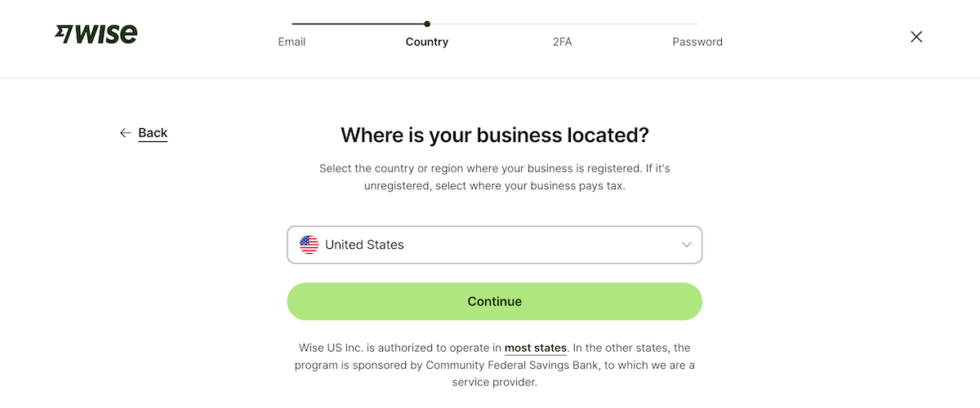Expand country list with the chevron arrow
This screenshot has height=408, width=980.
(686, 245)
